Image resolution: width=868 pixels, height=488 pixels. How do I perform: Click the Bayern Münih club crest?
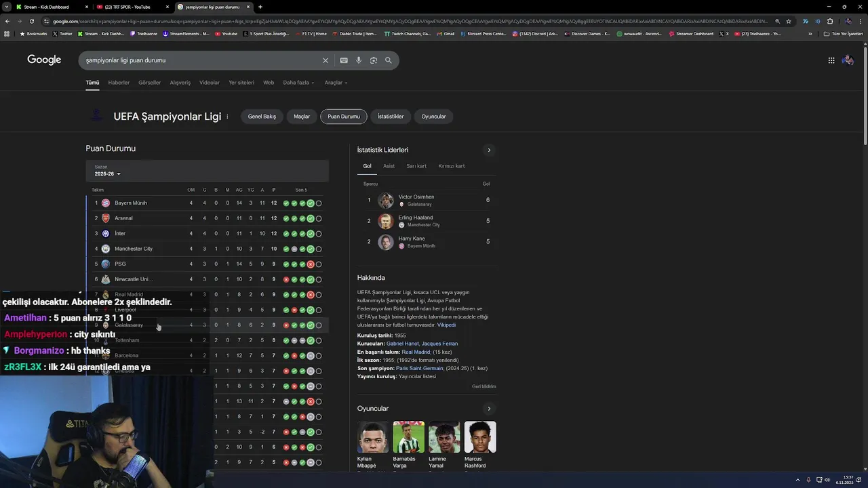coord(105,203)
